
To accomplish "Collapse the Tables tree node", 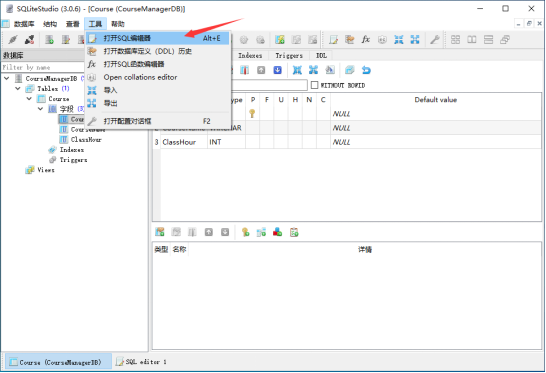I will [18, 88].
